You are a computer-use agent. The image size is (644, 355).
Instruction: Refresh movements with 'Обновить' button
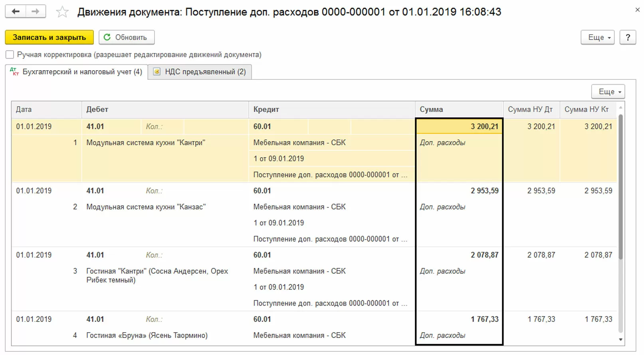point(127,37)
